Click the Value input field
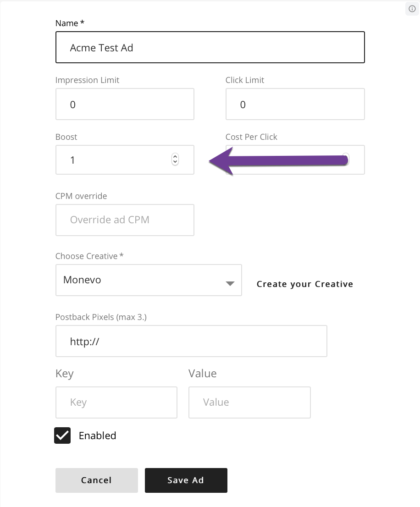The height and width of the screenshot is (507, 420). [x=249, y=402]
